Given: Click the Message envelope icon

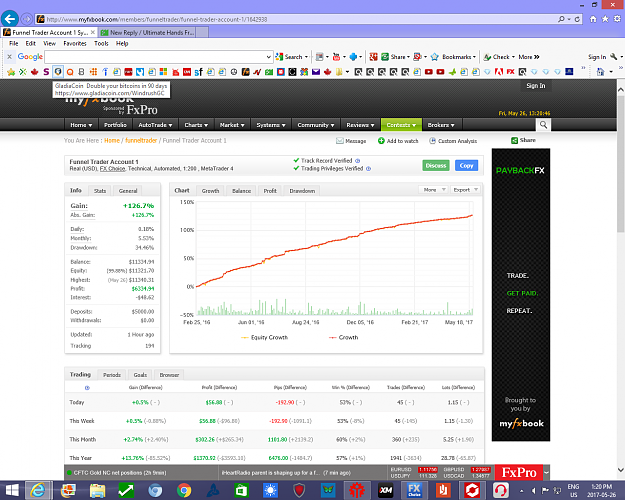Looking at the screenshot, I should [340, 141].
